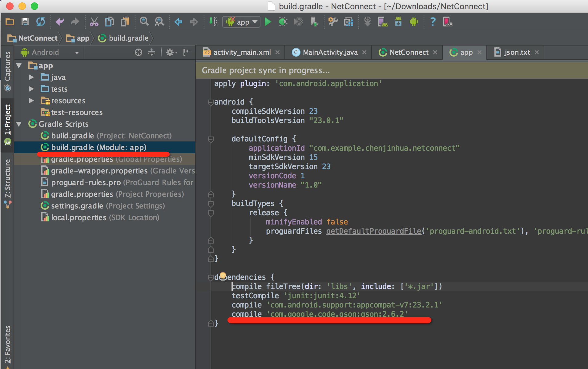Close the activity_main.xml tab

pyautogui.click(x=277, y=52)
